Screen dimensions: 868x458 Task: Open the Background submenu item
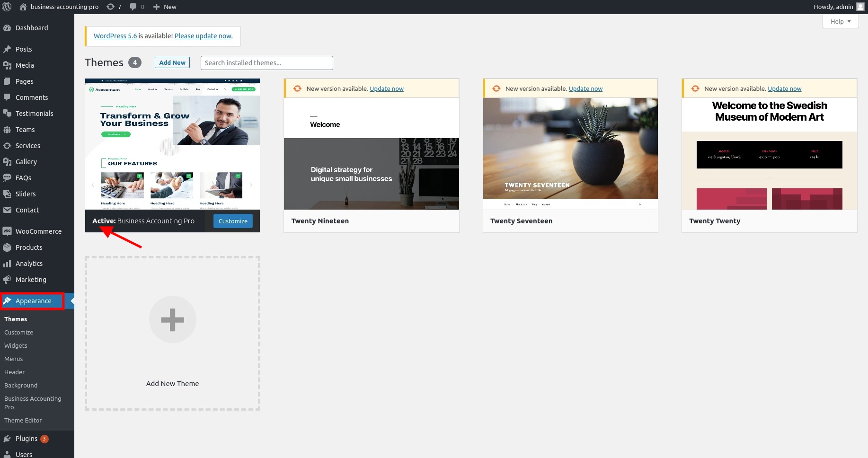[21, 386]
